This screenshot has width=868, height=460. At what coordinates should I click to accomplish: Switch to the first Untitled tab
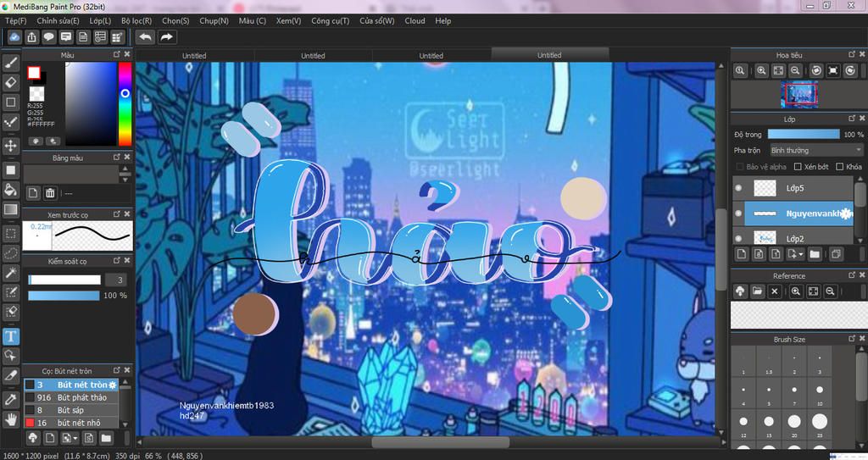click(194, 55)
